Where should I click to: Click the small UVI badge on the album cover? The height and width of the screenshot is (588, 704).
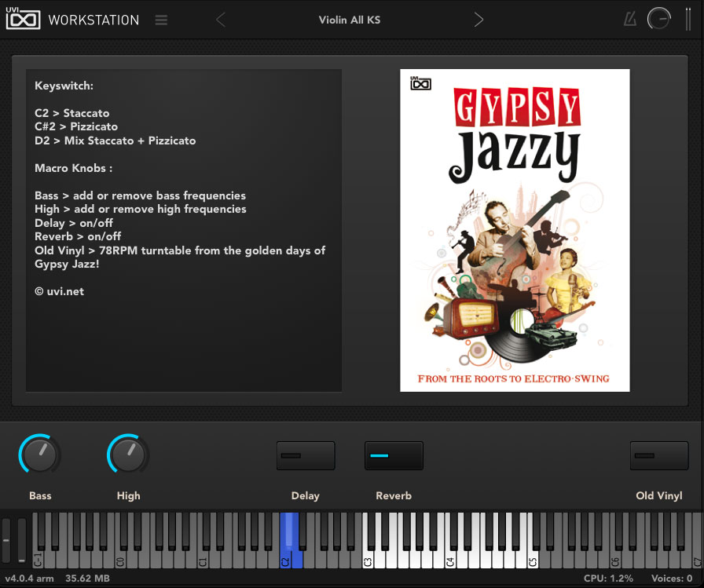point(420,82)
